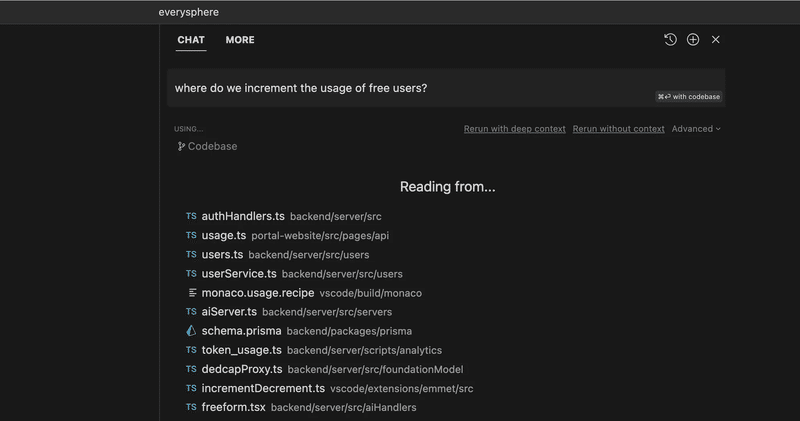The image size is (800, 421).
Task: Click the Codebase branch icon
Action: pyautogui.click(x=181, y=146)
